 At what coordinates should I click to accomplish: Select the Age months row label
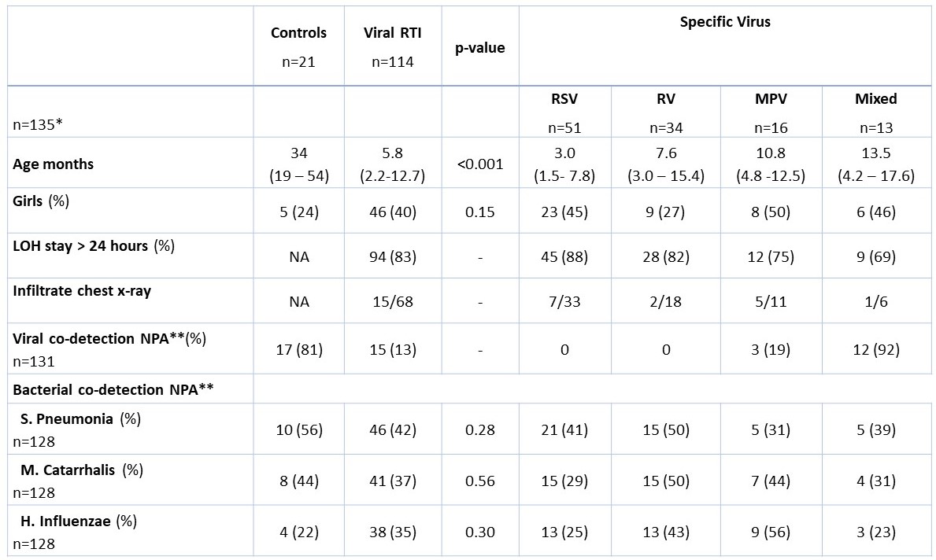point(53,164)
